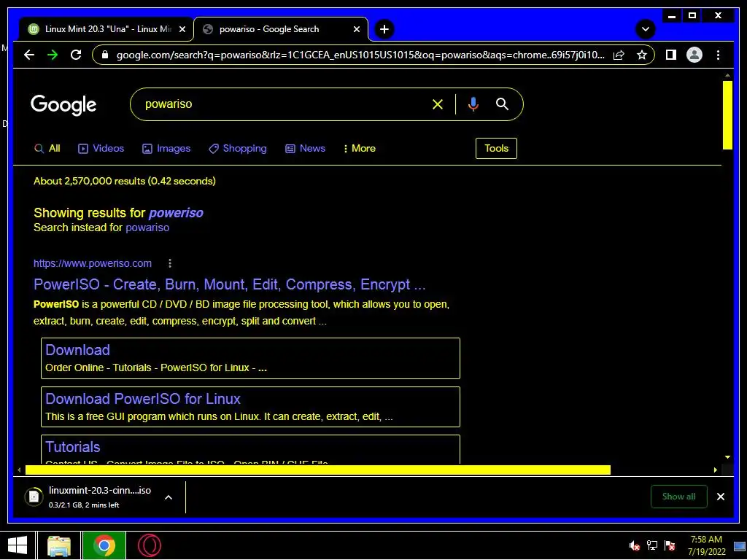Expand the More search categories
747x560 pixels.
click(x=359, y=149)
